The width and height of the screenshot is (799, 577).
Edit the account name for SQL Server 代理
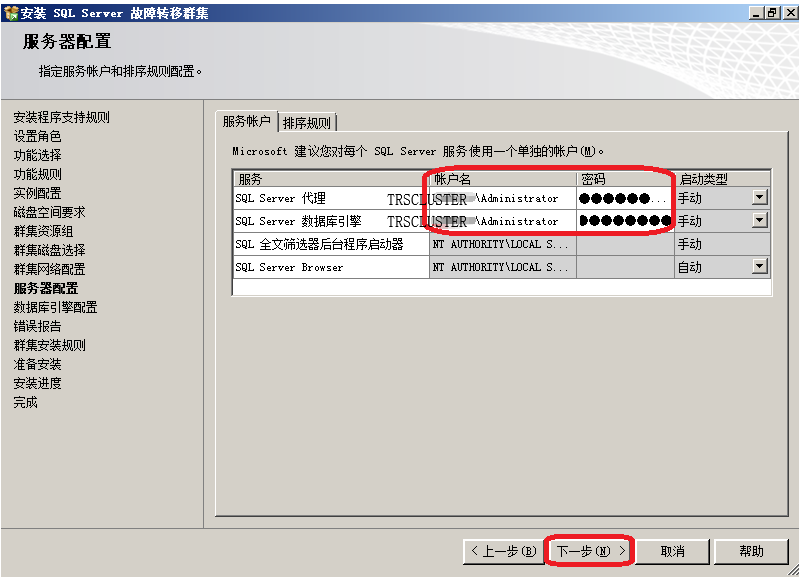tap(503, 198)
